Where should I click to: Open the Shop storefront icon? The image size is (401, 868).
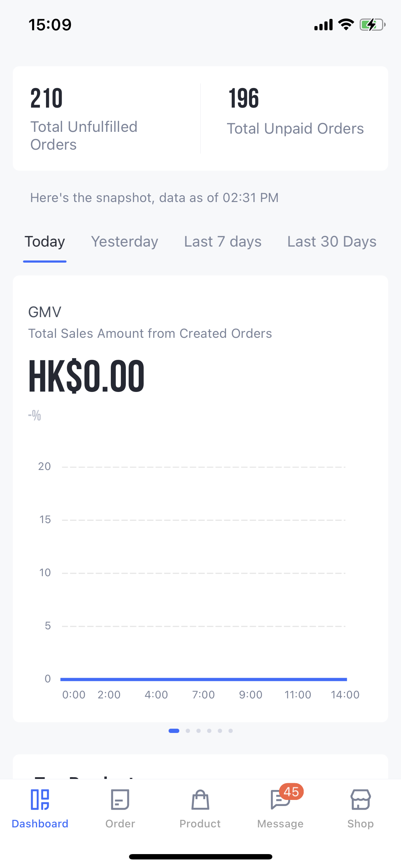point(360,800)
